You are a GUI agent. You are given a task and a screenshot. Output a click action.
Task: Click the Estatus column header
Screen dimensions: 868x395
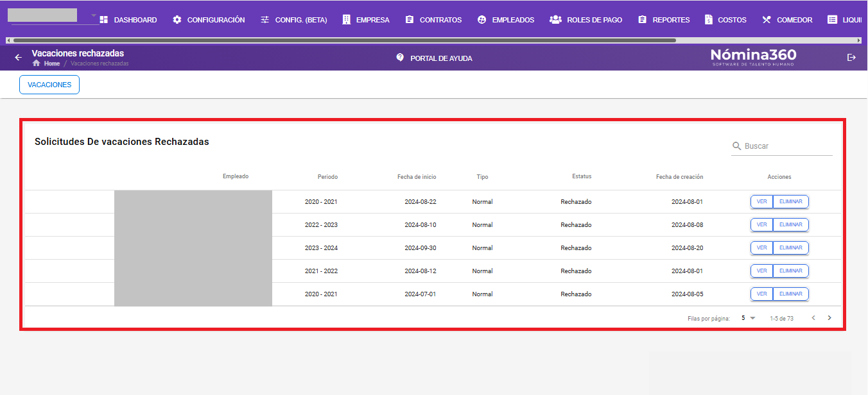582,176
